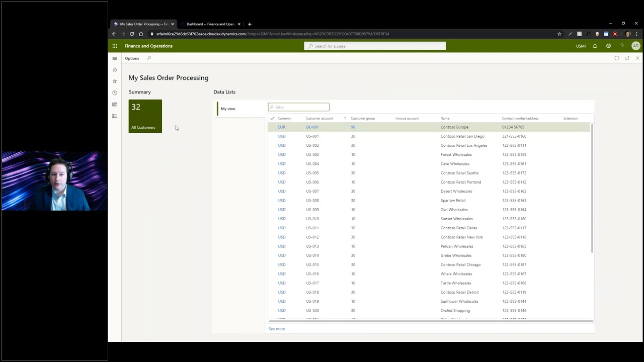Click customer account US-010
The width and height of the screenshot is (644, 362).
pyautogui.click(x=312, y=219)
